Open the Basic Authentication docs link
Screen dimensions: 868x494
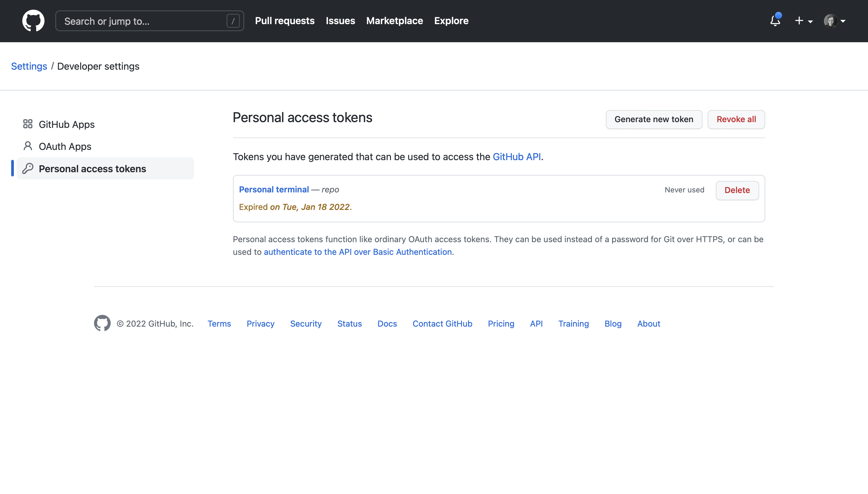[x=357, y=252]
